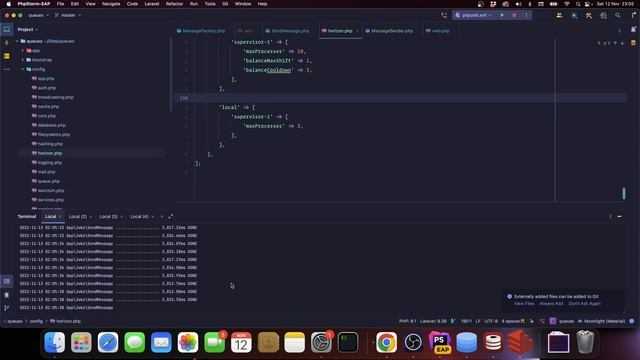The image size is (640, 360).
Task: Open IDE settings icon in top toolbar
Action: (x=603, y=16)
